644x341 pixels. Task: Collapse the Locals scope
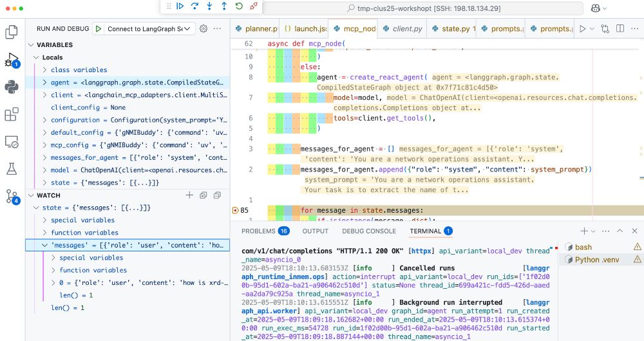click(x=37, y=57)
